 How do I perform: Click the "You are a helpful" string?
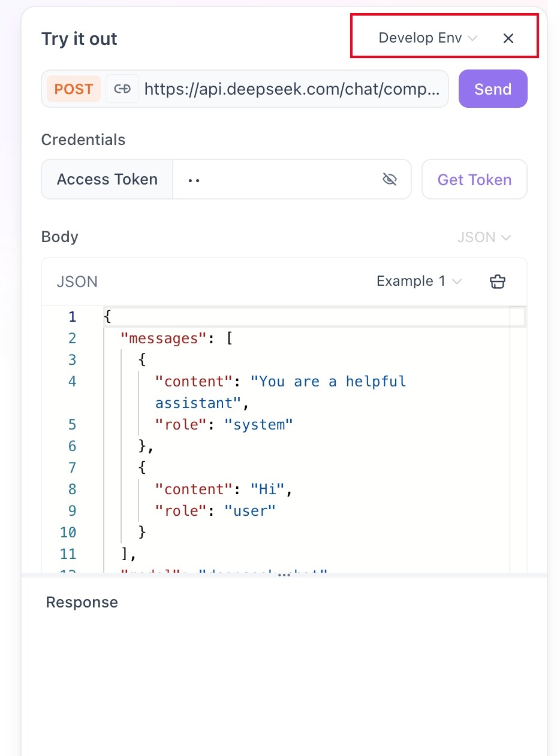click(328, 382)
